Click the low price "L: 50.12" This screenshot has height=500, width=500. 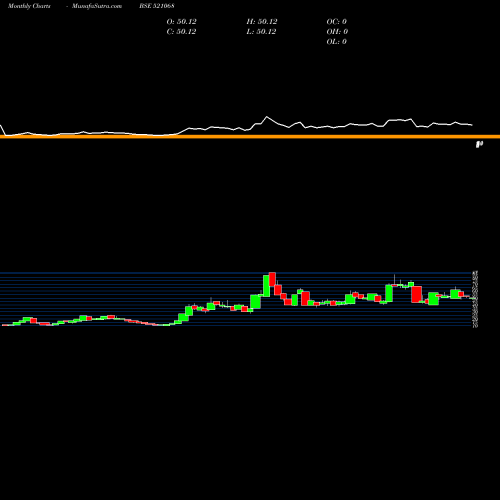pos(261,31)
